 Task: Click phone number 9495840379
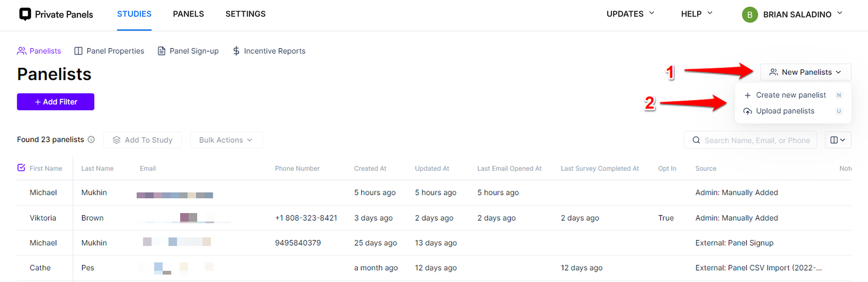298,243
